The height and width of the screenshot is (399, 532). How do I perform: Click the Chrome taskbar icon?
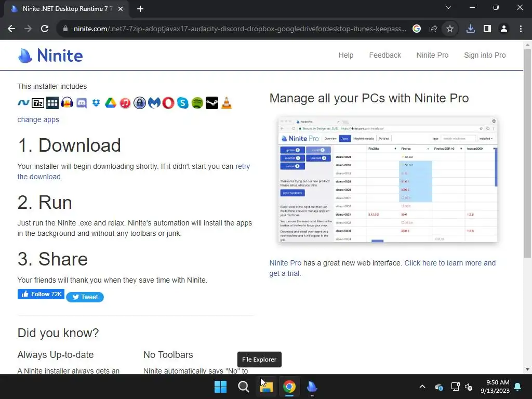[x=289, y=387]
